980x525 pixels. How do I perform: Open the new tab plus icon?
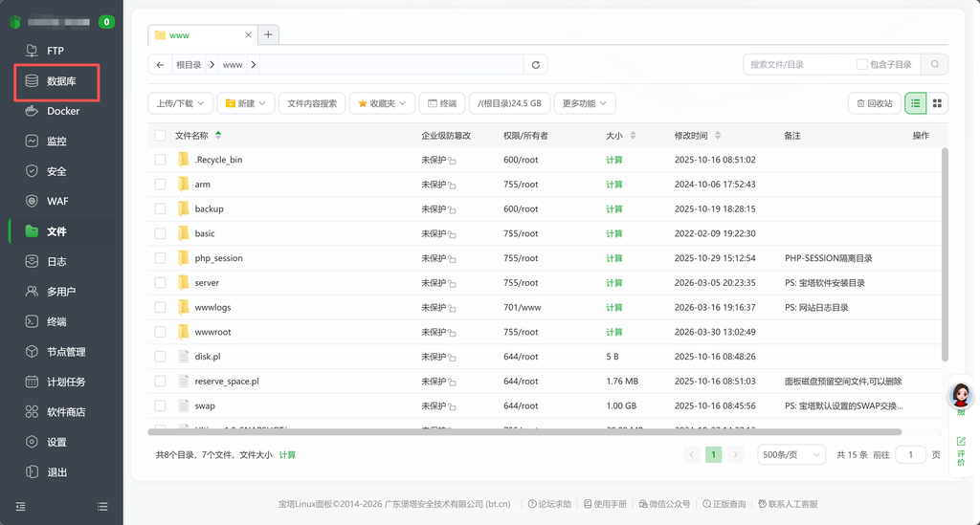(269, 34)
